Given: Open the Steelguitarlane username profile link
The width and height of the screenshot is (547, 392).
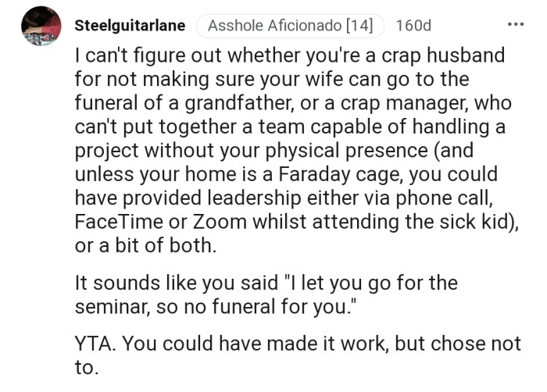Looking at the screenshot, I should [130, 26].
